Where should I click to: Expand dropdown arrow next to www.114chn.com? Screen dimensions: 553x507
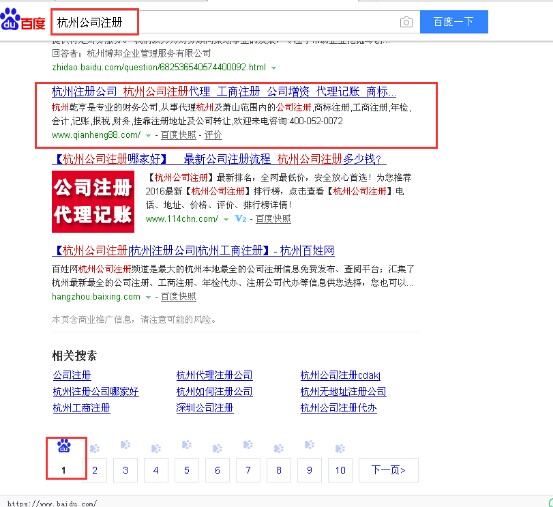coord(226,219)
